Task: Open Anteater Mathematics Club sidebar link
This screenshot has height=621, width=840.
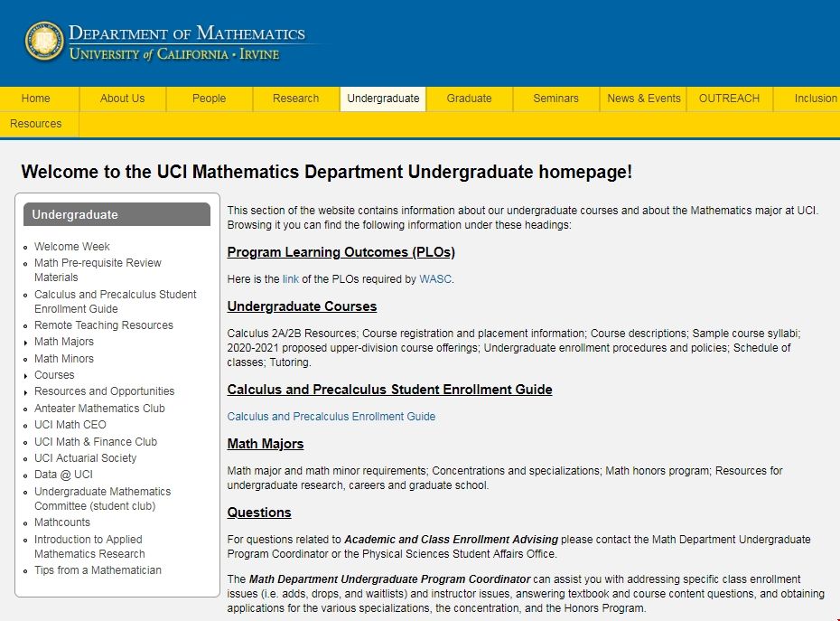Action: (99, 409)
